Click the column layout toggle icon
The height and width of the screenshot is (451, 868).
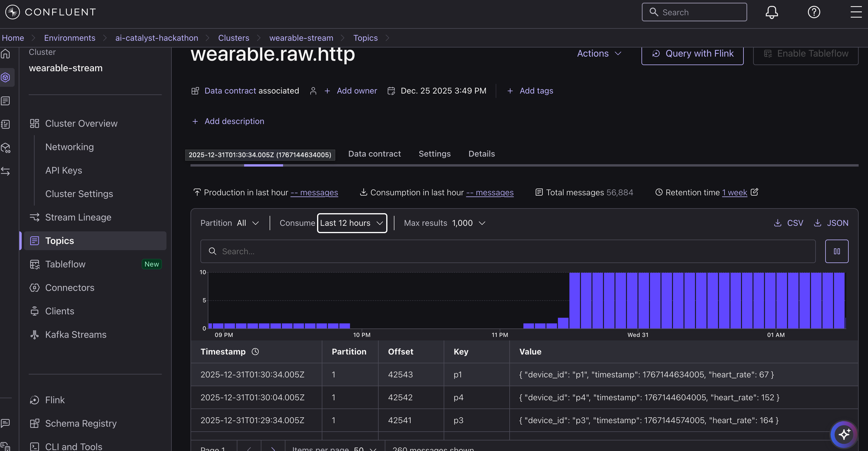[837, 251]
